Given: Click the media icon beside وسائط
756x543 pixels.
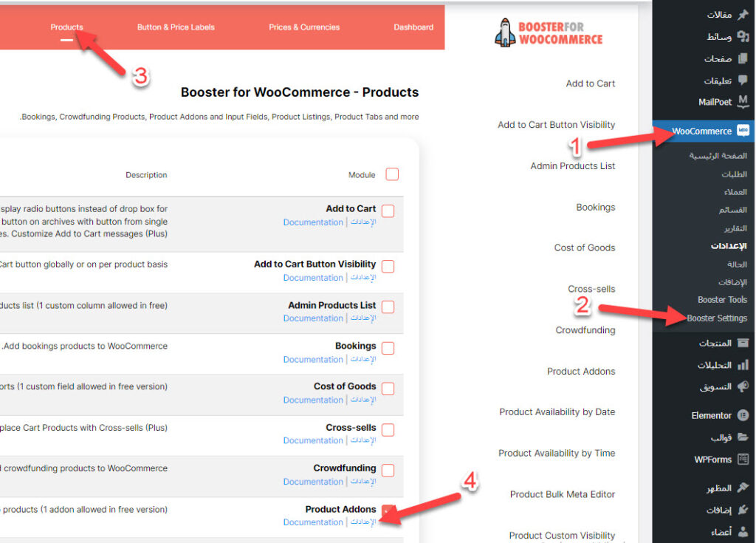Looking at the screenshot, I should coord(743,36).
